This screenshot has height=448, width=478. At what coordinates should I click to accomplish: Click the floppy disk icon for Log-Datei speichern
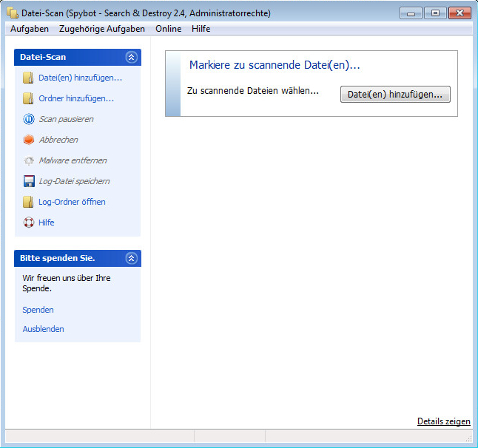[29, 181]
